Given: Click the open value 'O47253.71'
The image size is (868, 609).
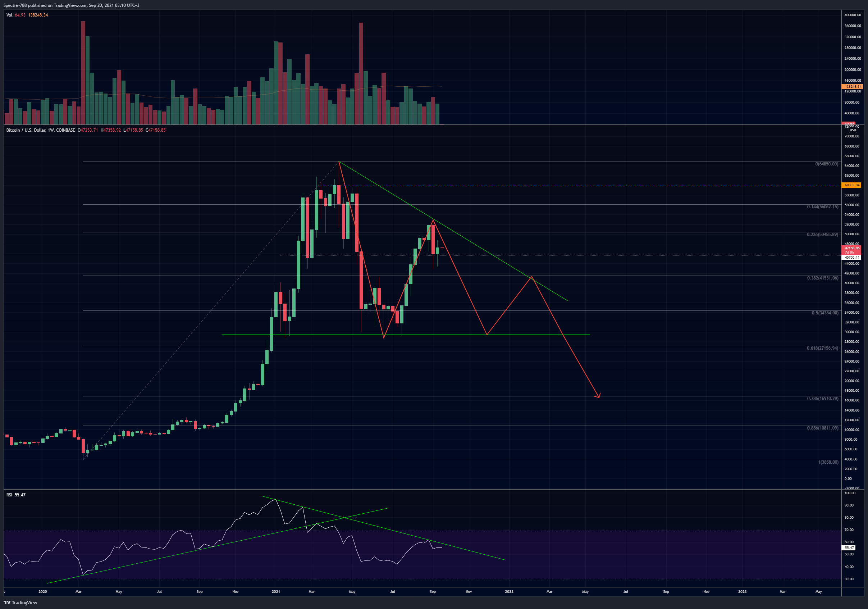Looking at the screenshot, I should [x=88, y=130].
